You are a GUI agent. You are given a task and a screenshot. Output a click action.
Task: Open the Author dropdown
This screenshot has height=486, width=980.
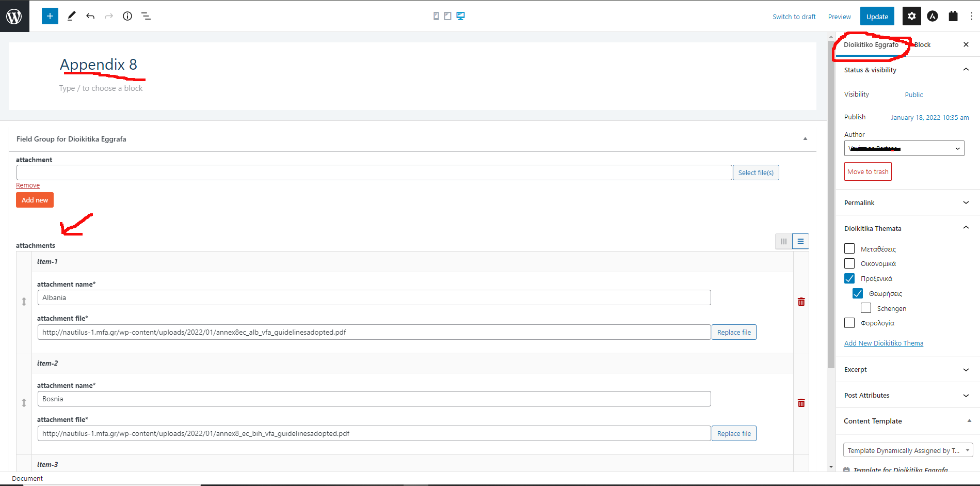point(904,148)
